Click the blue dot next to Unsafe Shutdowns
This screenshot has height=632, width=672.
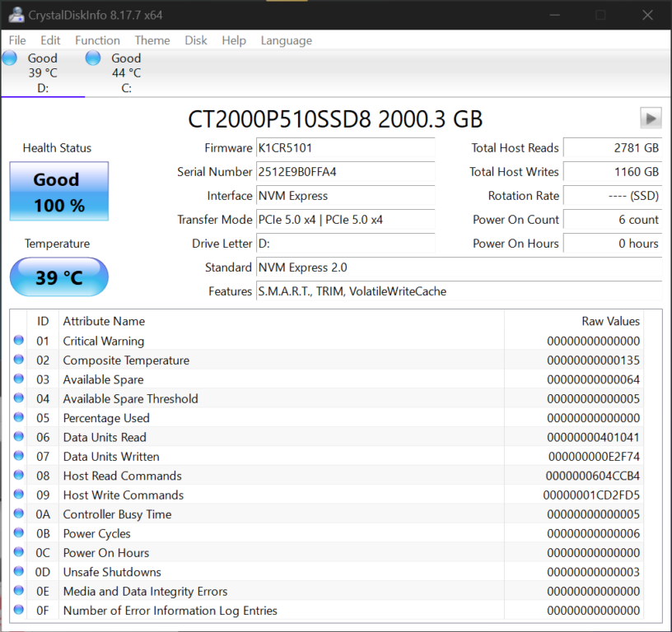point(19,571)
